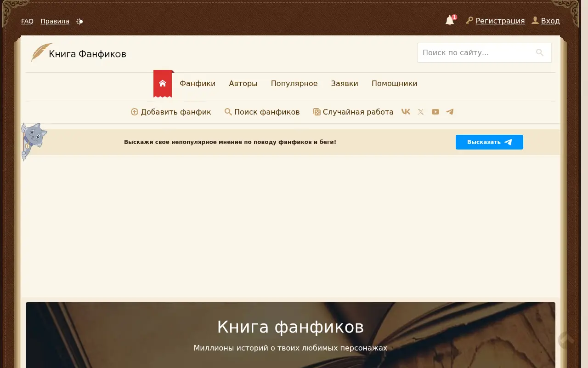Click the blue Высказать button
Viewport: 588px width, 368px height.
click(489, 142)
